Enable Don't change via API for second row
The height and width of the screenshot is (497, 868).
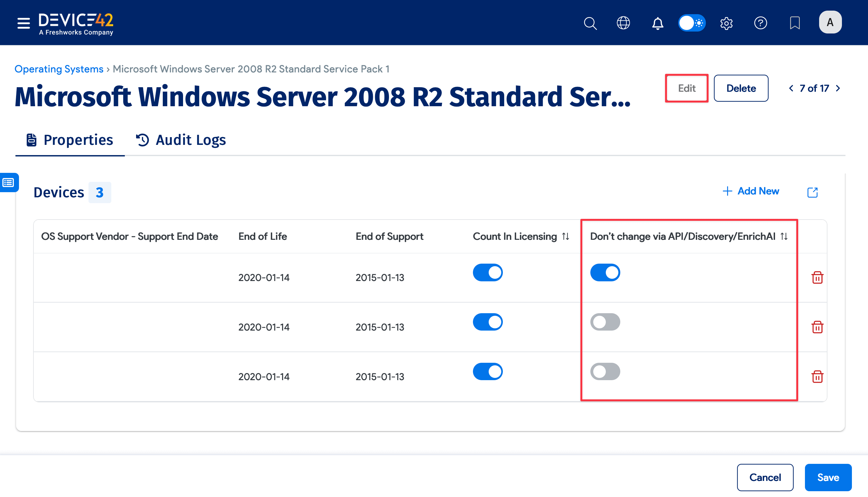[x=605, y=322]
